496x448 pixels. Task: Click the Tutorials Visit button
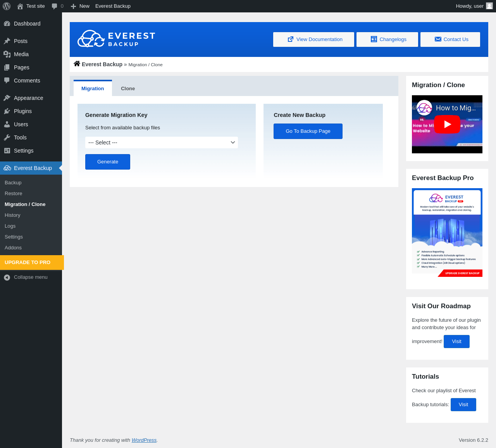[x=463, y=405]
